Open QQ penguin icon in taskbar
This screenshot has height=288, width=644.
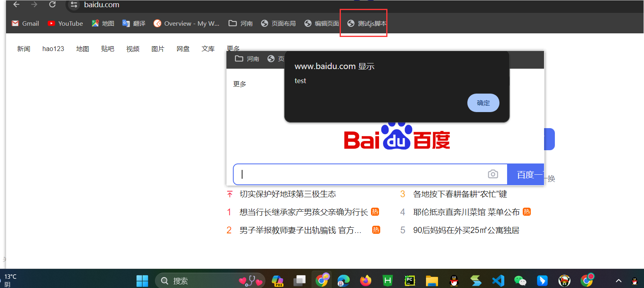pyautogui.click(x=454, y=281)
